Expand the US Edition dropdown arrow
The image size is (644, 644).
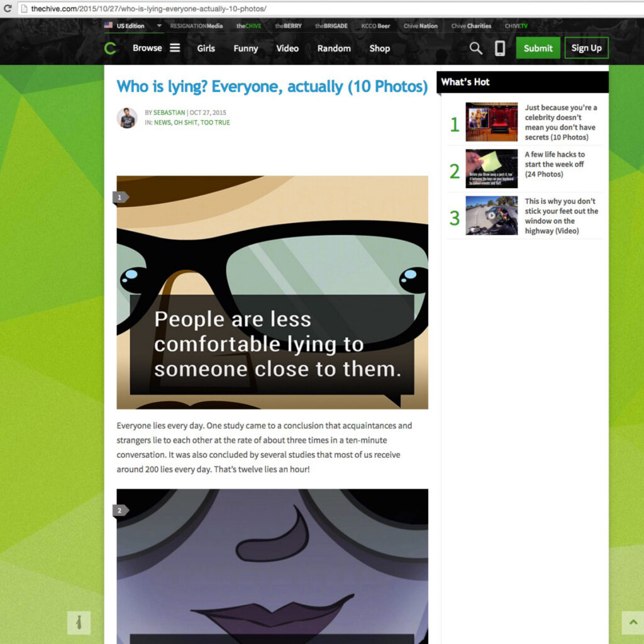tap(159, 26)
